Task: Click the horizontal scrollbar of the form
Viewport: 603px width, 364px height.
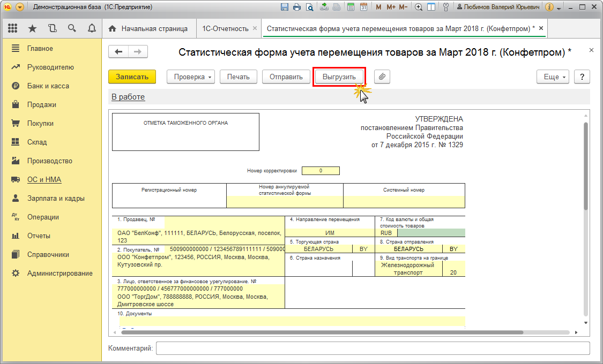Action: click(x=322, y=332)
